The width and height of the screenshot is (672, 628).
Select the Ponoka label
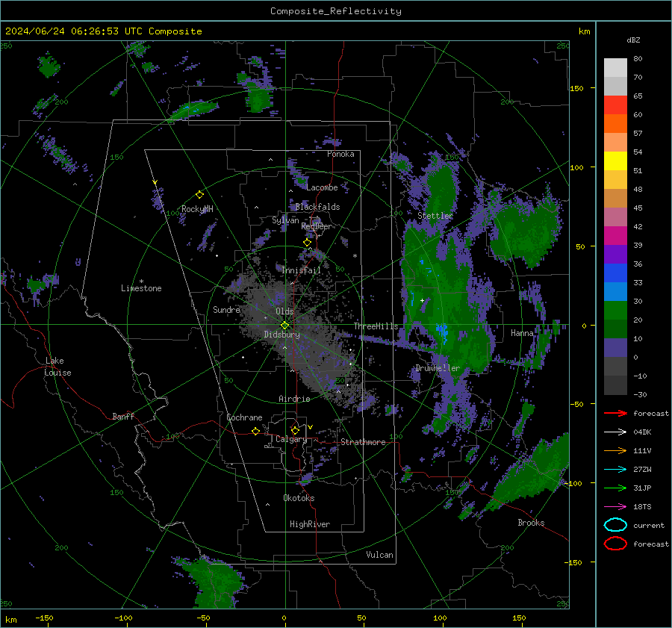coord(340,154)
